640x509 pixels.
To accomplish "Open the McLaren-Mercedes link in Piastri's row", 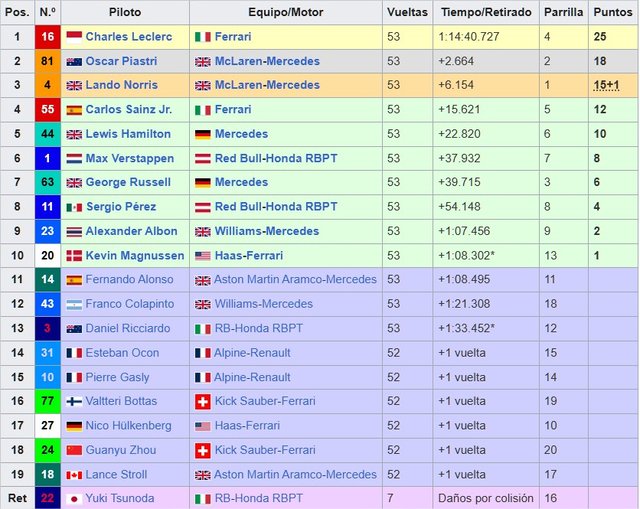I will pyautogui.click(x=267, y=61).
